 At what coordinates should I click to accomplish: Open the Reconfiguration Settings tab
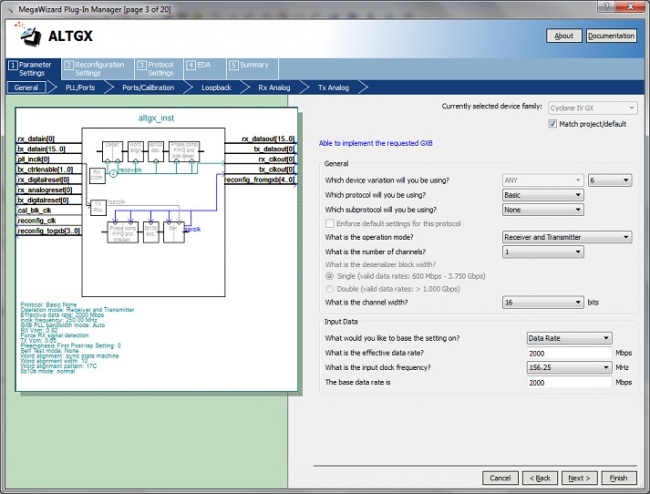click(x=98, y=69)
